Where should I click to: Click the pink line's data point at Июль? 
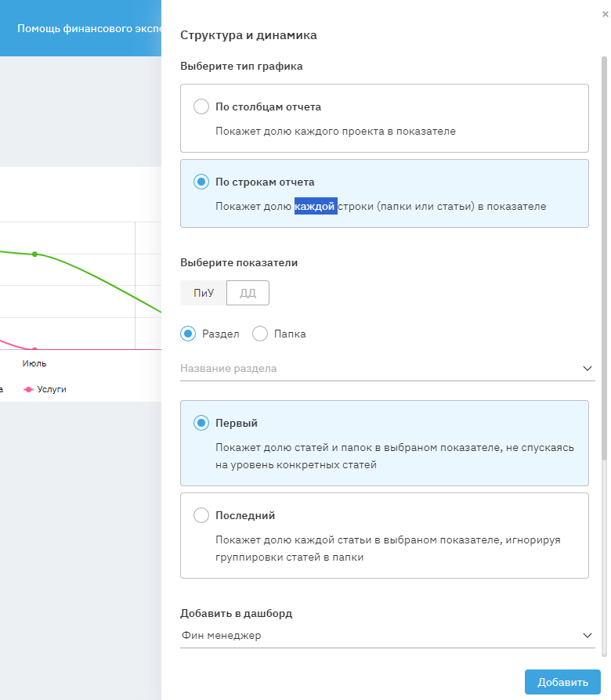(34, 349)
